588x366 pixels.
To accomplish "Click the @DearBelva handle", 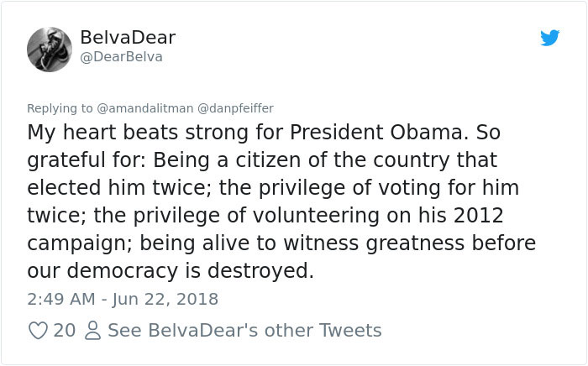I will (x=121, y=57).
